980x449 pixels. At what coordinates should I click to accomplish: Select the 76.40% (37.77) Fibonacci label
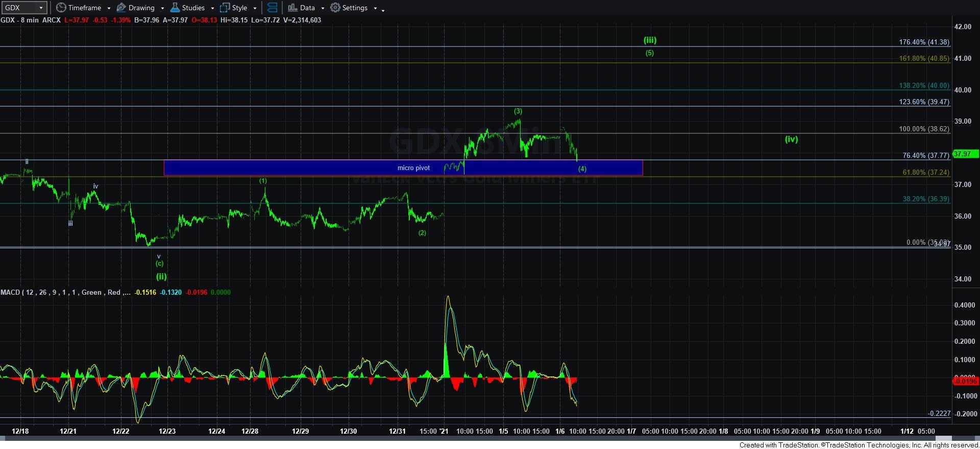(x=926, y=155)
